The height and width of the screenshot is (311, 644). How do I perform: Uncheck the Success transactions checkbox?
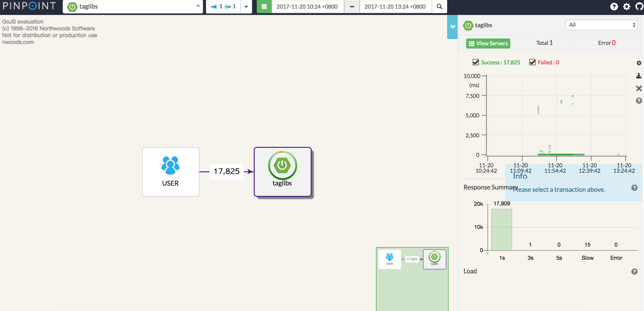tap(476, 62)
